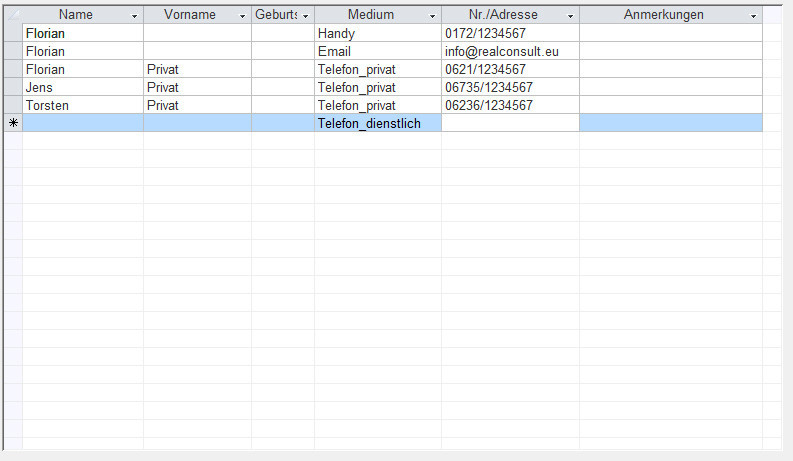Click Telefon_privat cell in Jens row
Viewport: 793px width, 461px height.
click(x=378, y=87)
